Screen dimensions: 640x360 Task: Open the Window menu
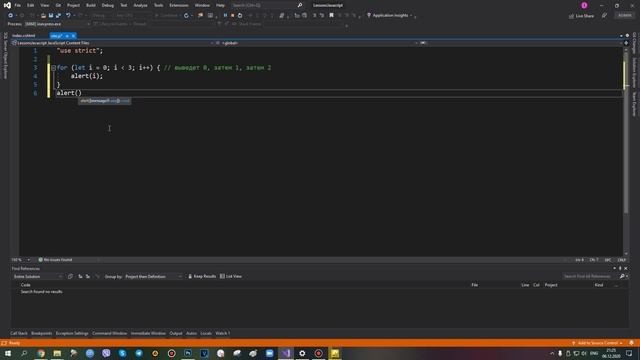tap(202, 5)
